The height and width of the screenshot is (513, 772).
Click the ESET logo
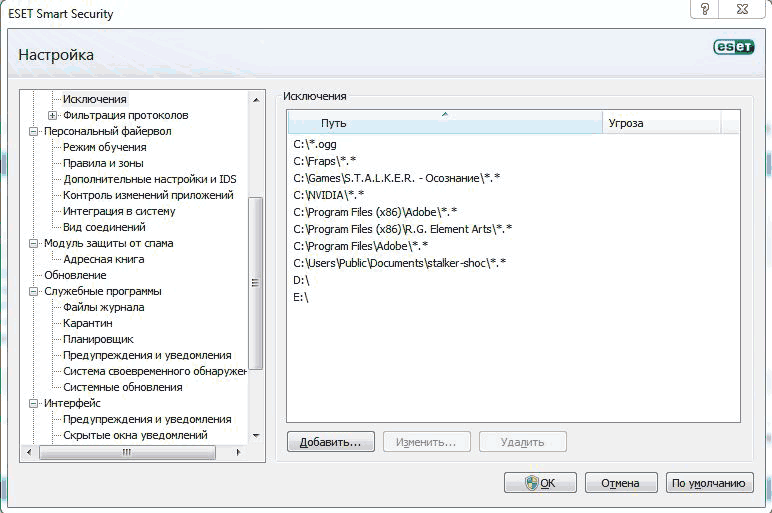pos(734,47)
